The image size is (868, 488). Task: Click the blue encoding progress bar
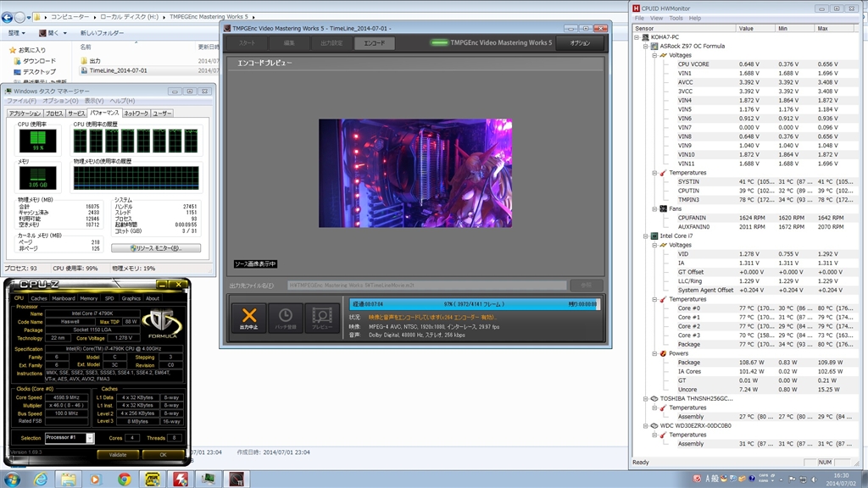470,303
